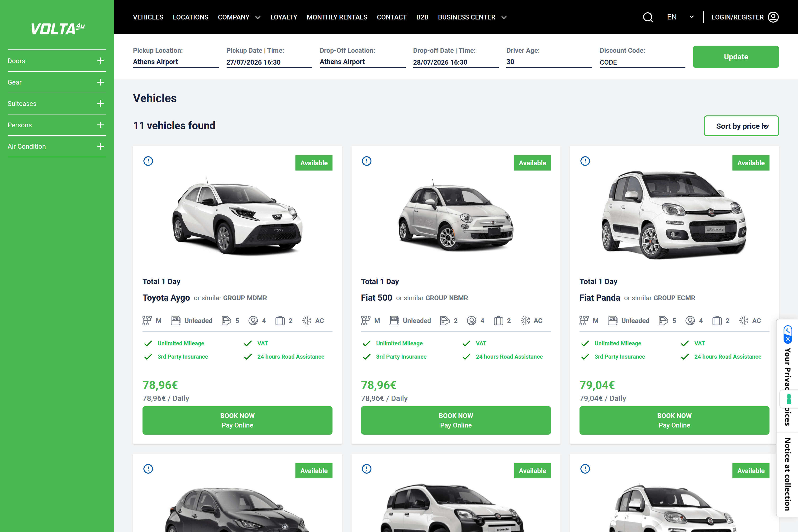Edit the Driver Age field
798x532 pixels.
549,62
